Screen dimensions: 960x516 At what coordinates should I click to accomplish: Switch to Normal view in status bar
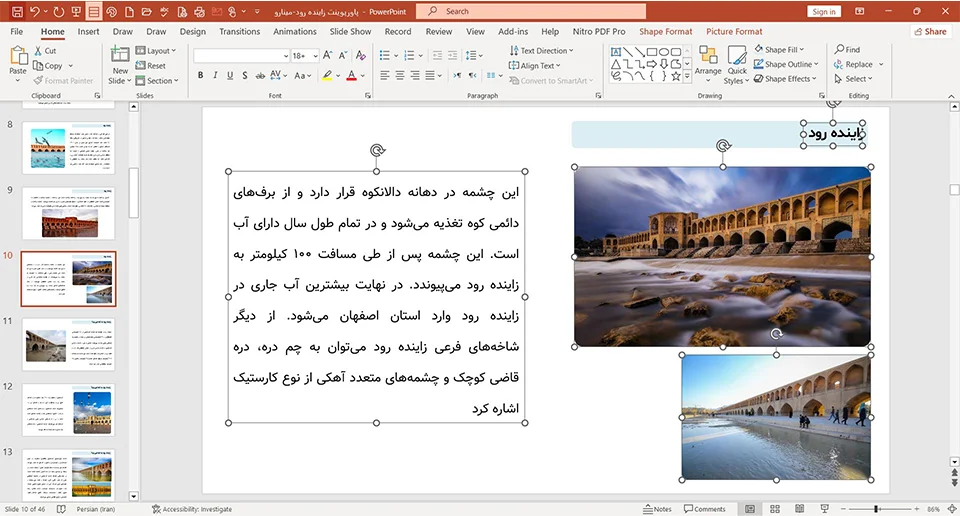(x=750, y=509)
